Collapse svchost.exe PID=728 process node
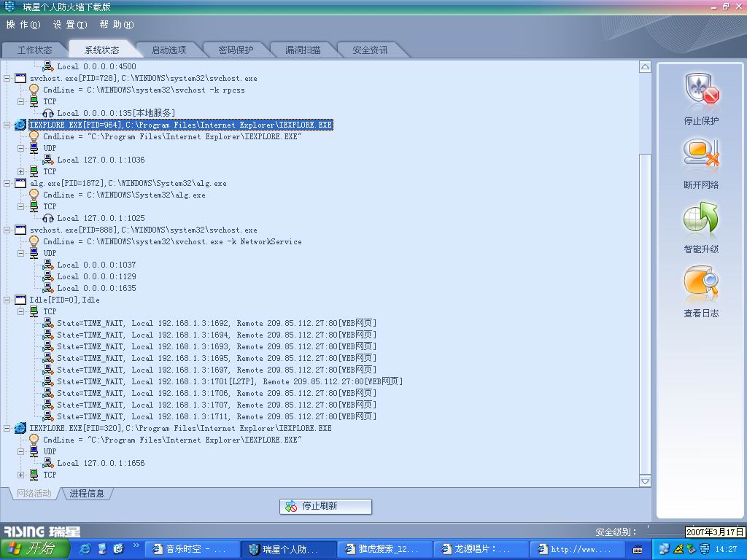Screen dimensions: 747x560 [7, 78]
